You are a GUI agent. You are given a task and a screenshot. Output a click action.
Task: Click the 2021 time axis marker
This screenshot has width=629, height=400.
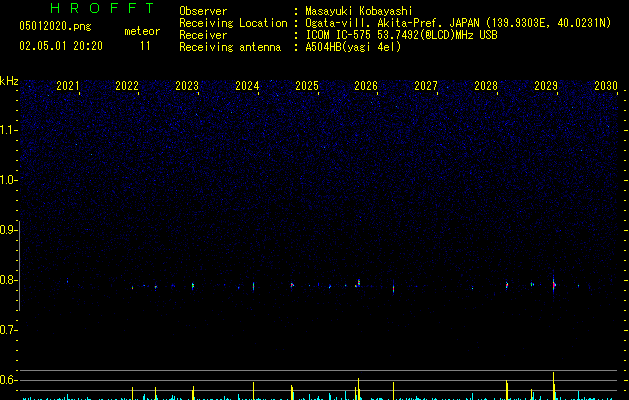point(67,86)
